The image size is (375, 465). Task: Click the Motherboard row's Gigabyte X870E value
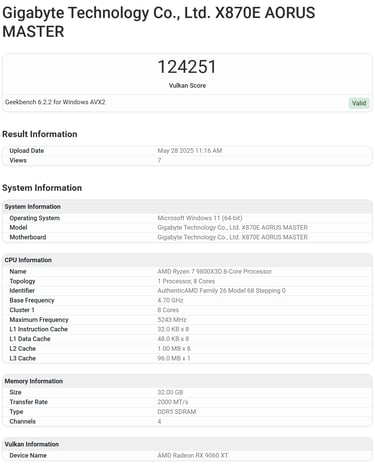[x=233, y=237]
